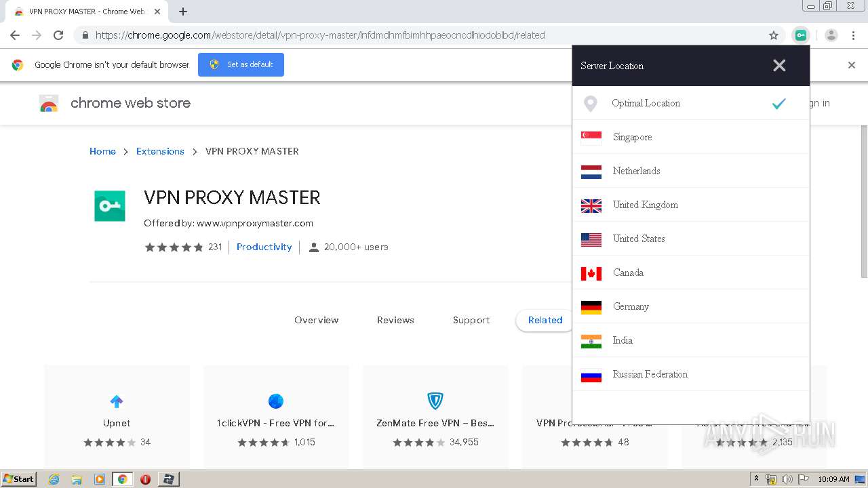Click the system clock showing 10:09 AM
This screenshot has height=488, width=868.
point(833,479)
